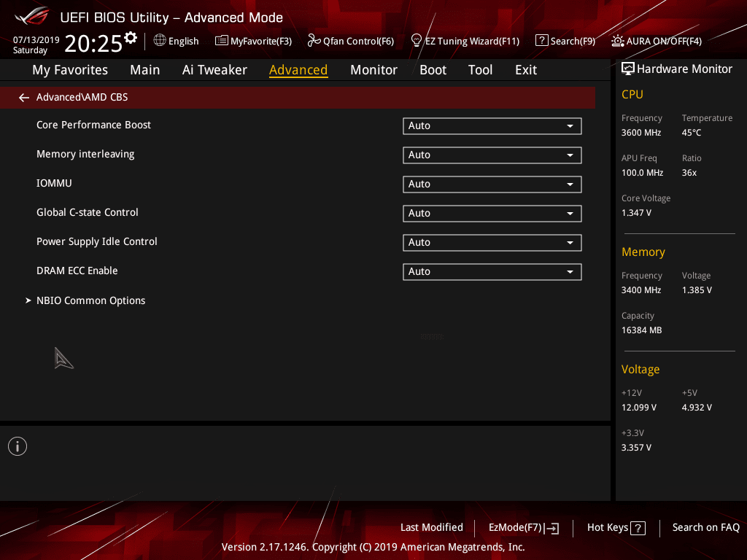The image size is (747, 560).
Task: Click the +12V reading 12.099 V
Action: tap(639, 408)
